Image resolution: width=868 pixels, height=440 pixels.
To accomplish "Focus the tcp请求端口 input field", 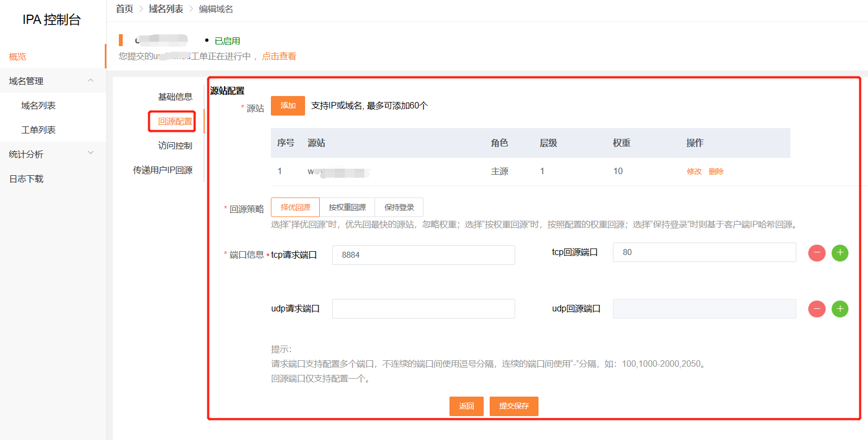I will 423,255.
